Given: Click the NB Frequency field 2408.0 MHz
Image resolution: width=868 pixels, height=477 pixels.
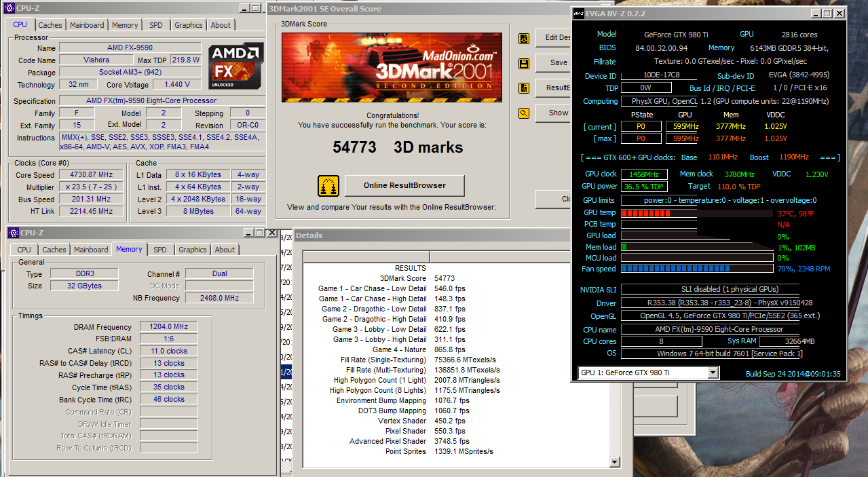Looking at the screenshot, I should 219,298.
